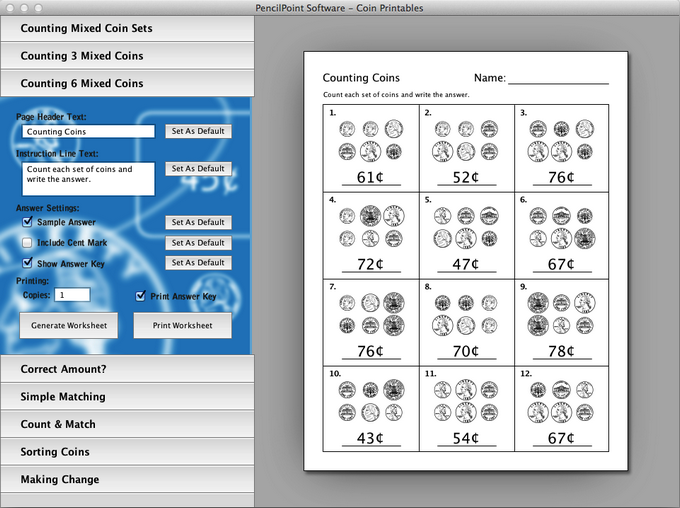
Task: Set Page Header Text as default
Action: (197, 131)
